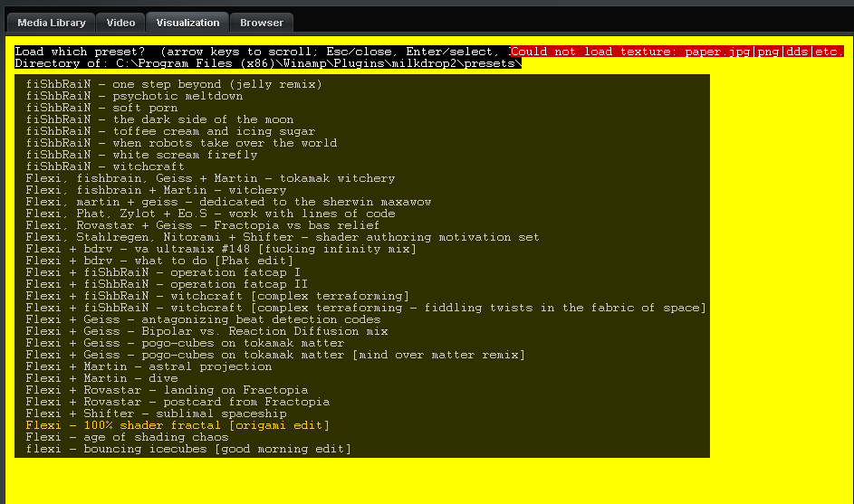Select 'what to do [Phat edit]' preset
This screenshot has height=504, width=854.
pos(159,261)
